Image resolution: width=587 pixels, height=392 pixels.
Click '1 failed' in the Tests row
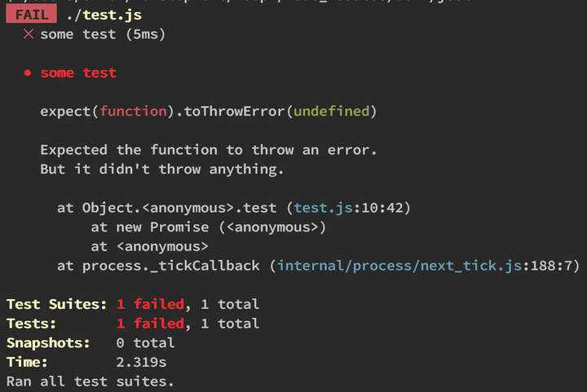pyautogui.click(x=150, y=324)
